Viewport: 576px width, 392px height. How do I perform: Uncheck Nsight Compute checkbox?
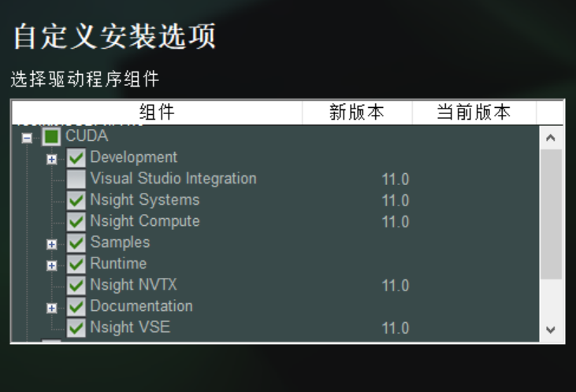[x=76, y=222]
